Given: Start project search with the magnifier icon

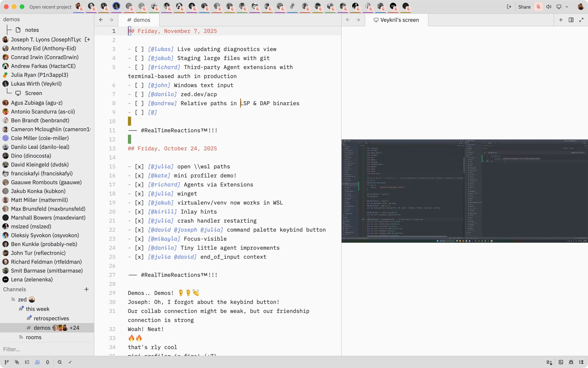Looking at the screenshot, I should (x=59, y=362).
